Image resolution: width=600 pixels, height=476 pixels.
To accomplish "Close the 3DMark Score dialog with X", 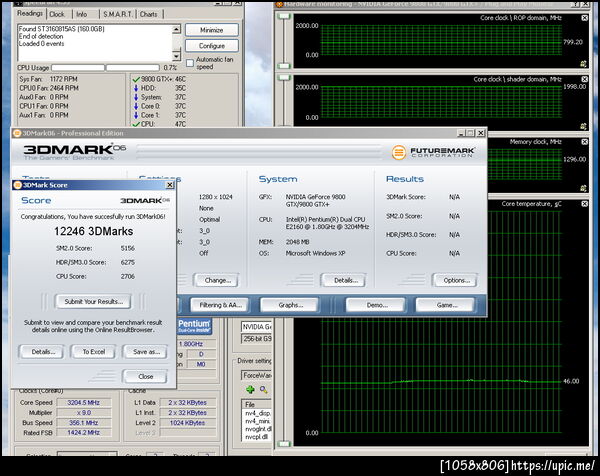I will (x=170, y=185).
